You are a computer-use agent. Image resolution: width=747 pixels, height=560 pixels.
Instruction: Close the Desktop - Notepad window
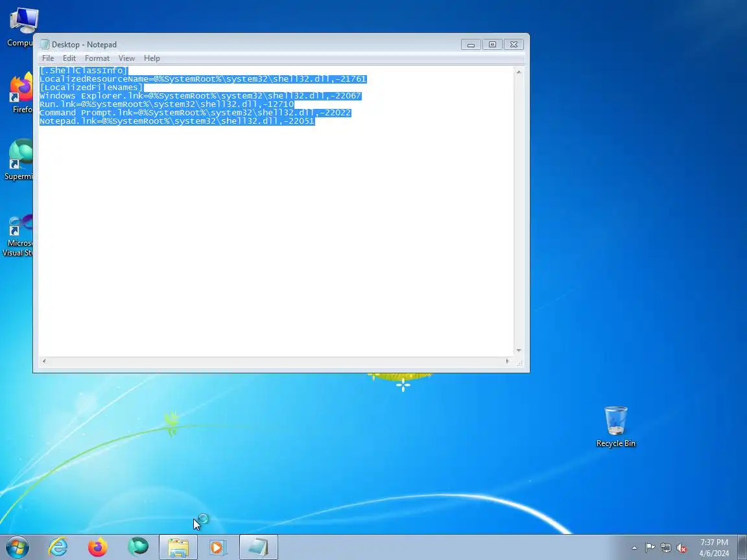coord(514,44)
